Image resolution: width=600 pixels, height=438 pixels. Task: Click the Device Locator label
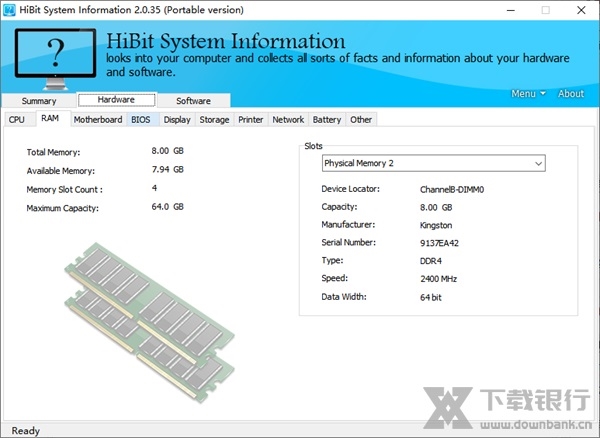(351, 189)
